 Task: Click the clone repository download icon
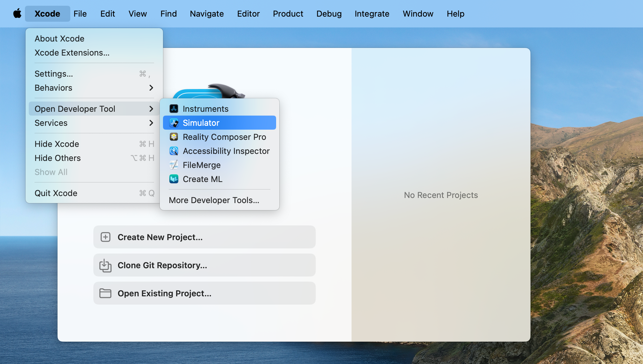point(105,265)
